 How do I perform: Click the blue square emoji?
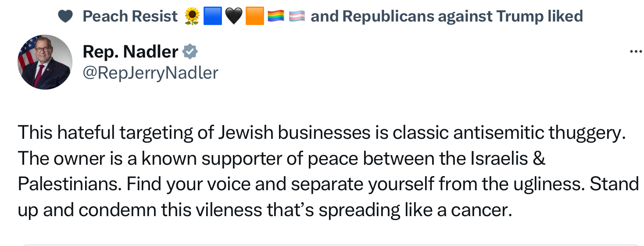click(x=213, y=17)
